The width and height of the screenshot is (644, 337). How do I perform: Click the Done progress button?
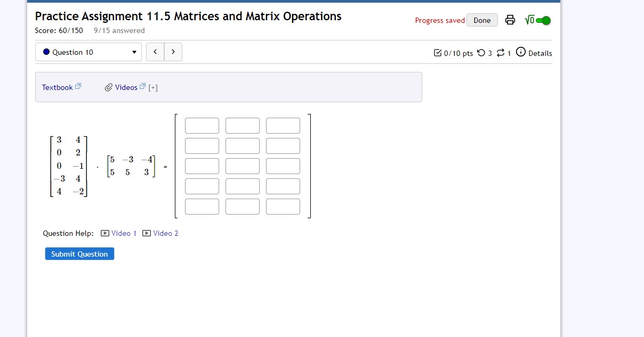coord(481,20)
